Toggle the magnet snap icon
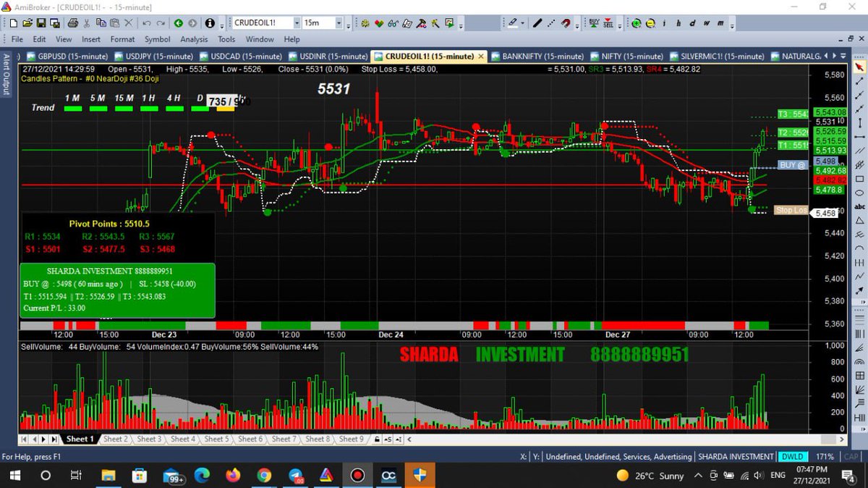The height and width of the screenshot is (488, 868). pos(566,23)
